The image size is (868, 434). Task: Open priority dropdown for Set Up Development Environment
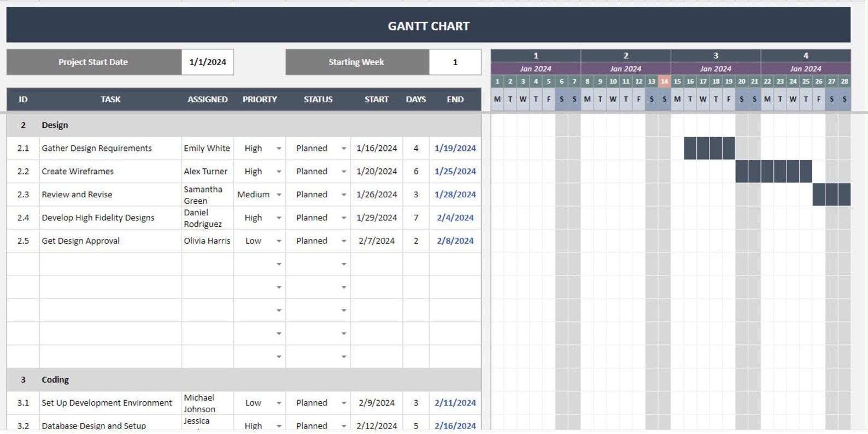pyautogui.click(x=279, y=403)
